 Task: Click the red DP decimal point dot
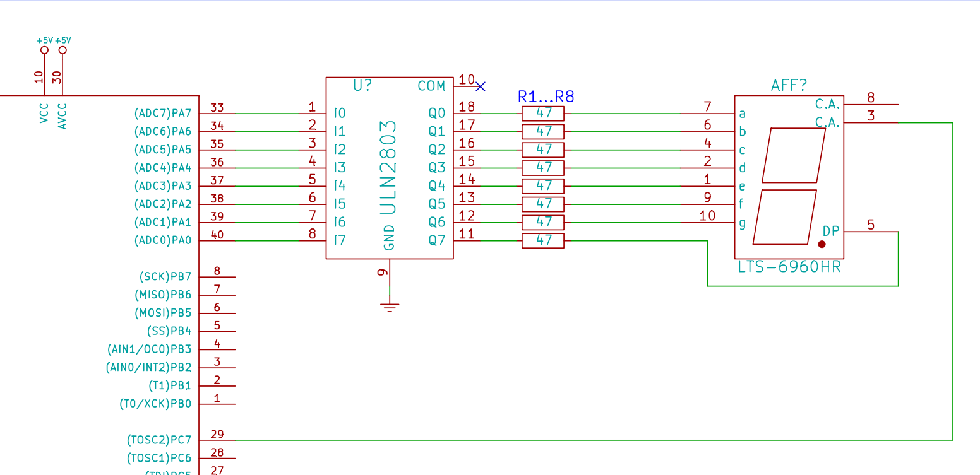tap(822, 243)
